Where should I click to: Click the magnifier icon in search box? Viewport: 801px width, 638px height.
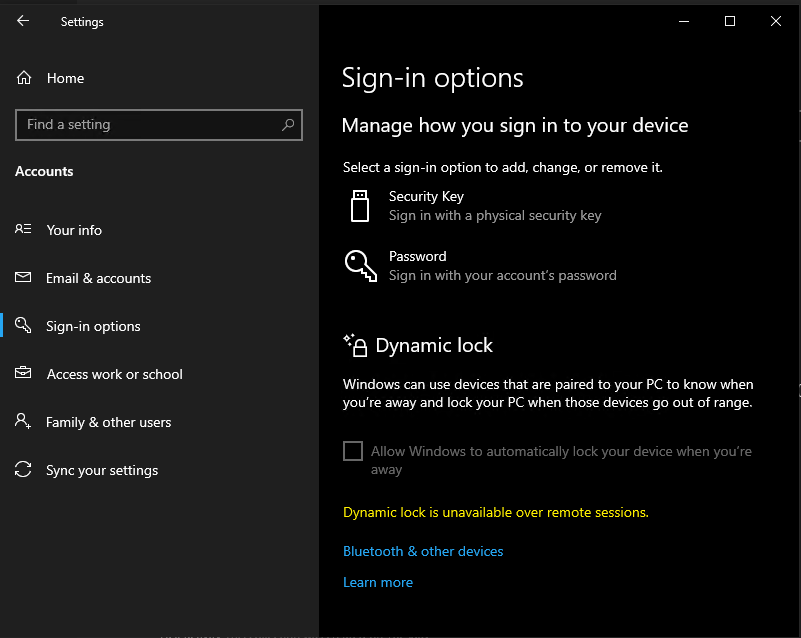point(288,125)
